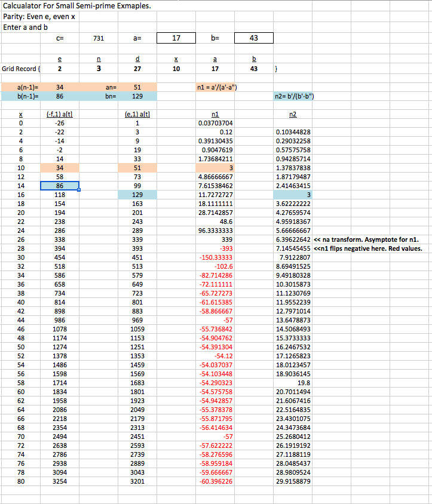Select the n2 value 7.9122807
The image size is (432, 504).
(x=293, y=257)
